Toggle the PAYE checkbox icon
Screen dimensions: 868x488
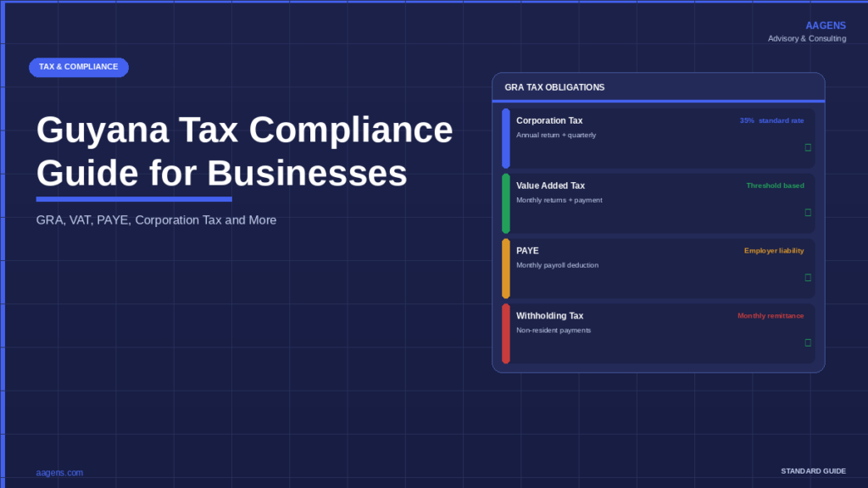808,278
